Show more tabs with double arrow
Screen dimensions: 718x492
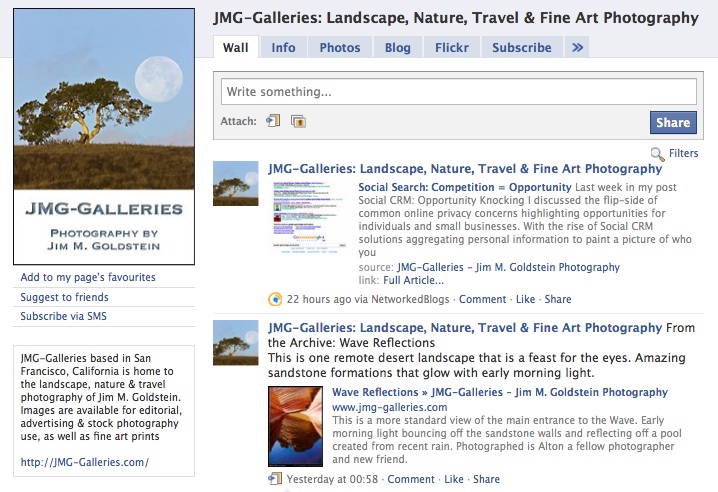tap(577, 47)
